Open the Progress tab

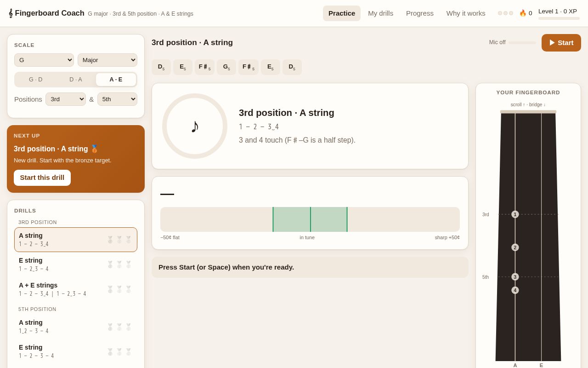pyautogui.click(x=420, y=13)
